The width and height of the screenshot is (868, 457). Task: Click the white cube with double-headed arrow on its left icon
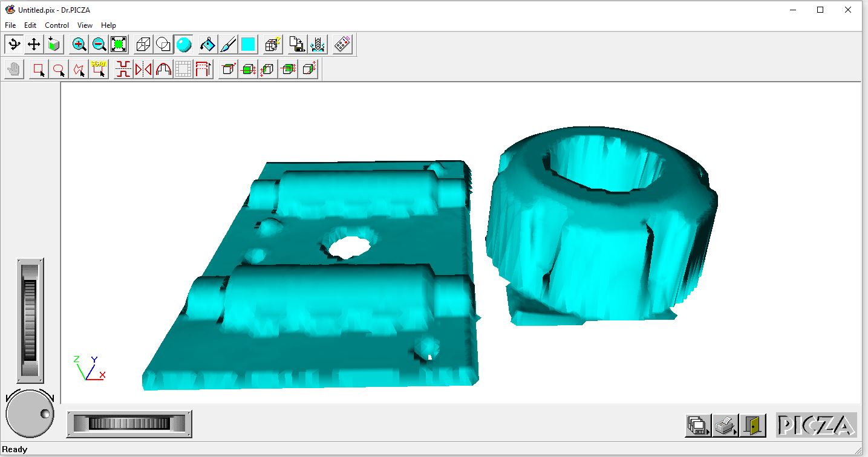[x=268, y=70]
